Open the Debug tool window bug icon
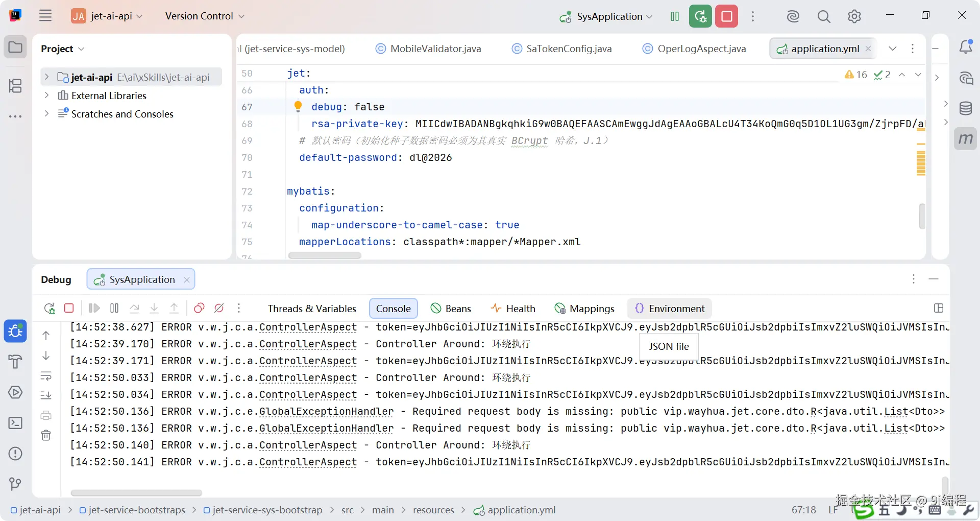Image resolution: width=980 pixels, height=521 pixels. coord(15,331)
